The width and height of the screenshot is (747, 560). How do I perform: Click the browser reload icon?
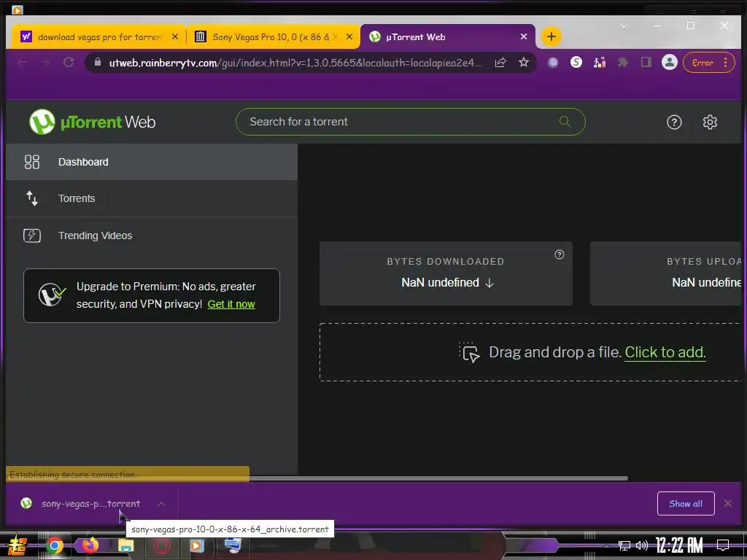point(69,63)
